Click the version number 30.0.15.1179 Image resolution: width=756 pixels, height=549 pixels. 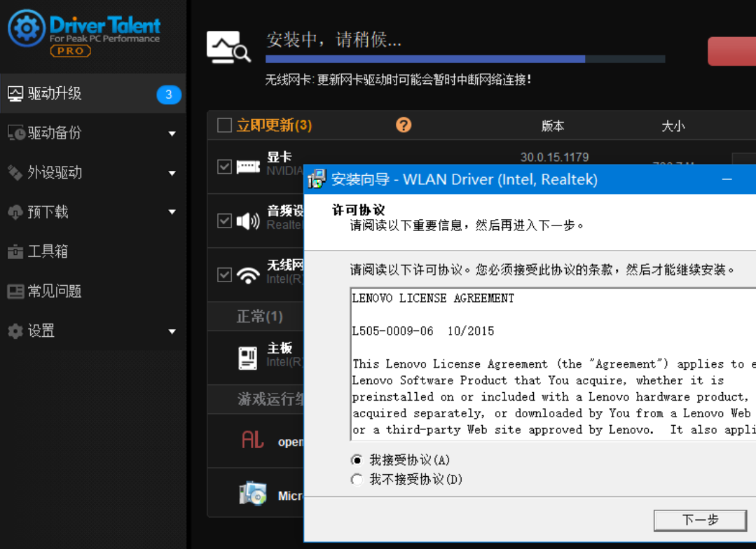pyautogui.click(x=554, y=157)
